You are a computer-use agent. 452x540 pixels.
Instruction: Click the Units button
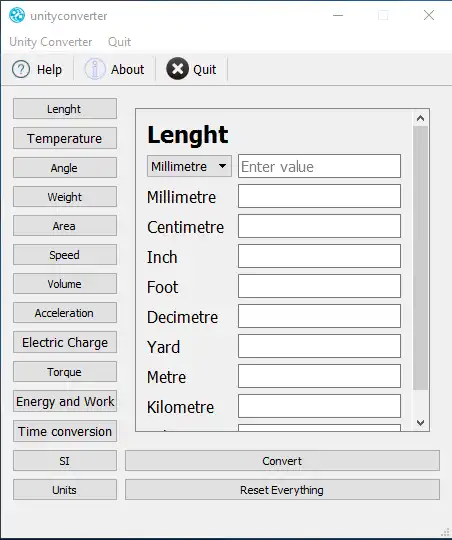click(x=65, y=490)
